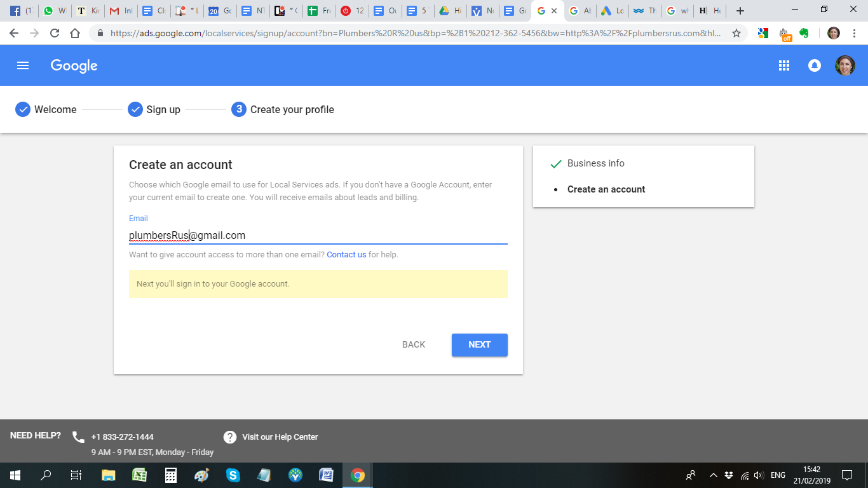Go to the Sign up step
The width and height of the screenshot is (868, 488).
click(154, 109)
